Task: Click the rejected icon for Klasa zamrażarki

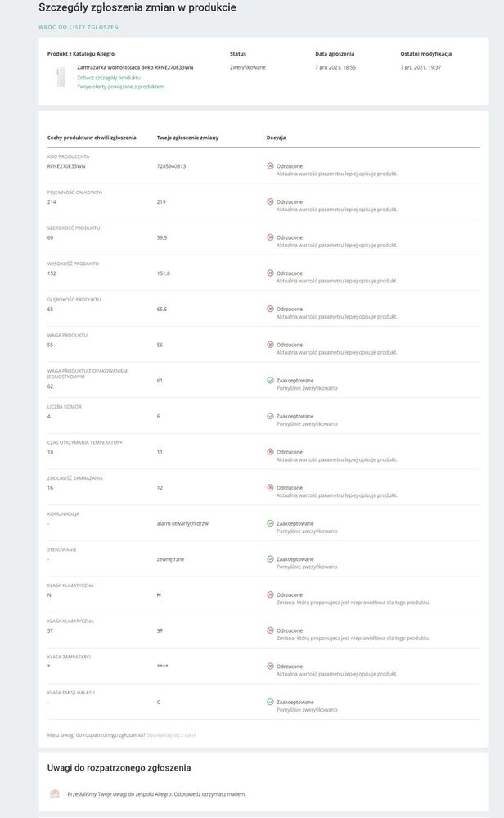Action: (x=270, y=667)
